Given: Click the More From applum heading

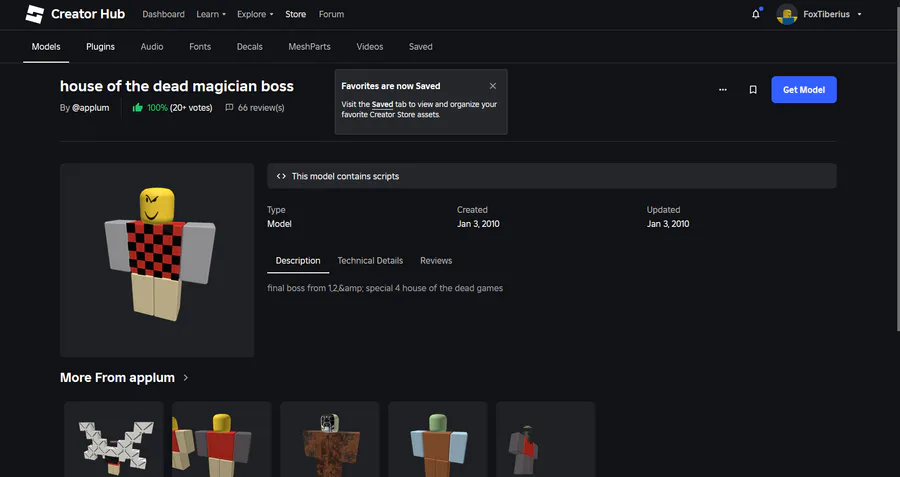Looking at the screenshot, I should point(117,378).
